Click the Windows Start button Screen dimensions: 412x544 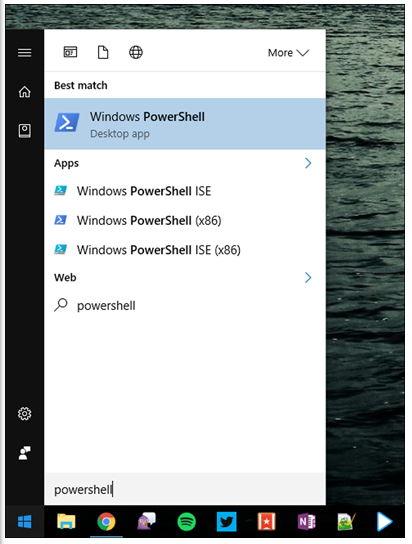[25, 521]
